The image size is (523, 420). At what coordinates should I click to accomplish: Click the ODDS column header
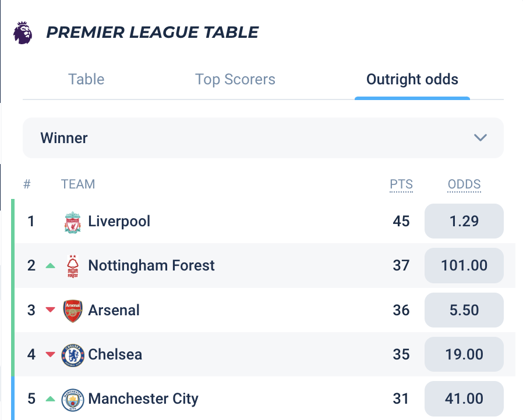coord(464,184)
